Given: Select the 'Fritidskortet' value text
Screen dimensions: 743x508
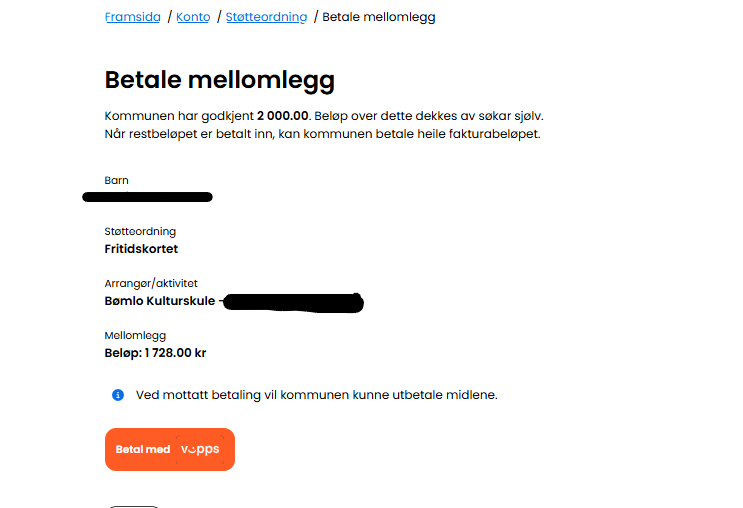Looking at the screenshot, I should (141, 248).
